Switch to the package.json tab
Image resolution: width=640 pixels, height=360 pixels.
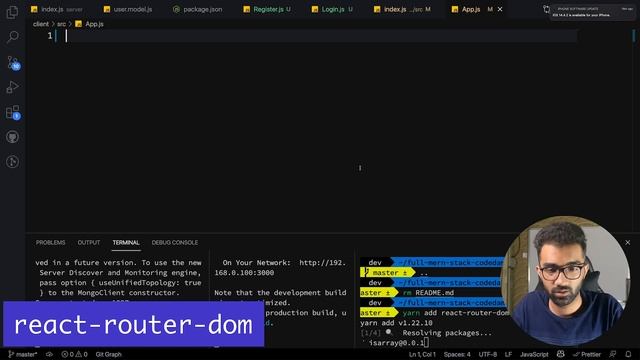pyautogui.click(x=198, y=9)
